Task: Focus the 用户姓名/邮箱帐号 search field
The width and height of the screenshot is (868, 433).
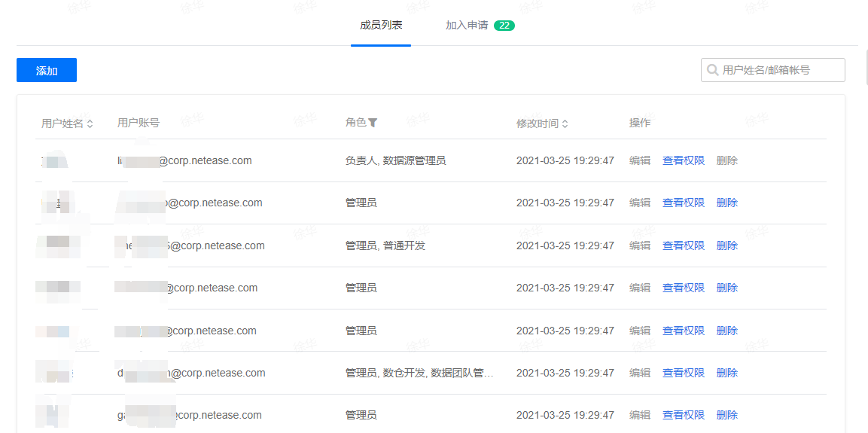Action: click(779, 70)
